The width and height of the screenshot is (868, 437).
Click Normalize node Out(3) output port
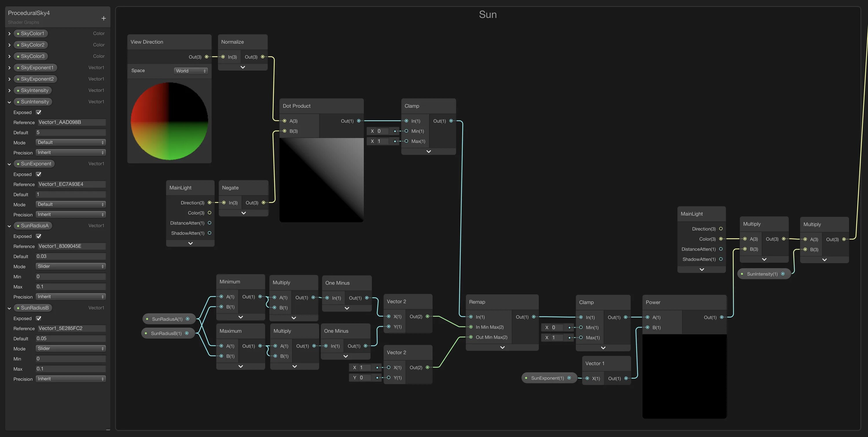click(263, 57)
